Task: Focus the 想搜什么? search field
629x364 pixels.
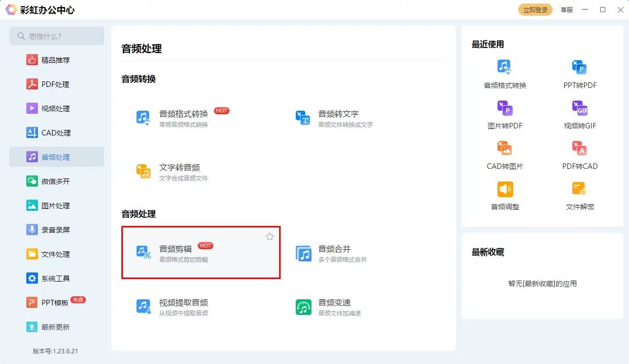Action: click(x=57, y=36)
